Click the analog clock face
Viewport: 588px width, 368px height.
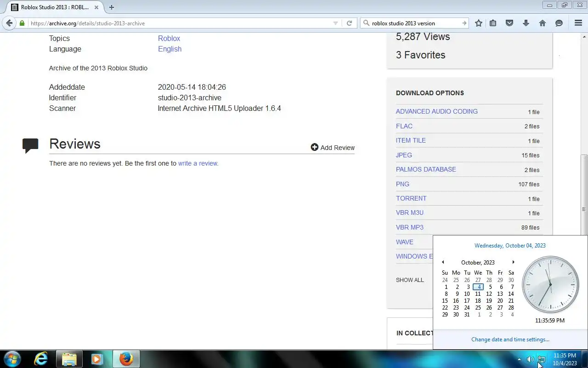tap(550, 285)
